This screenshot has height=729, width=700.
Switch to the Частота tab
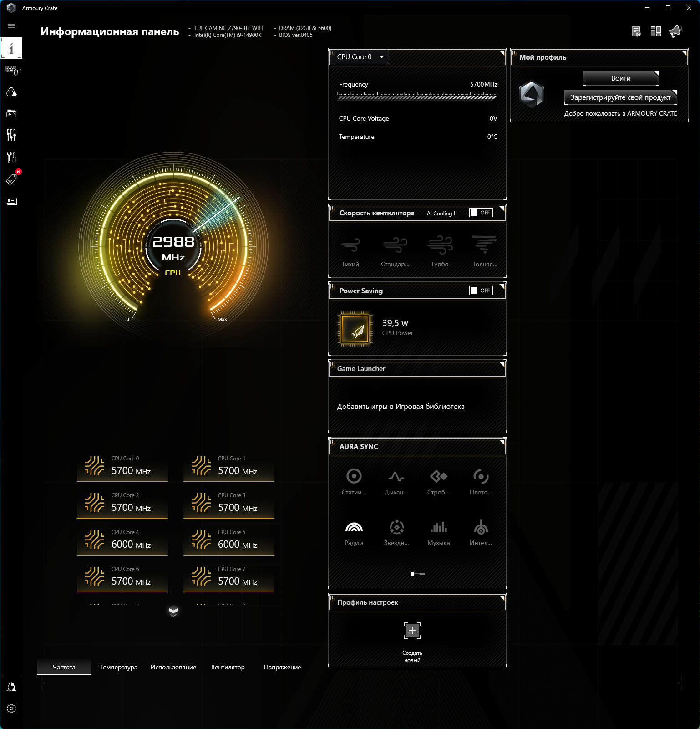[64, 667]
